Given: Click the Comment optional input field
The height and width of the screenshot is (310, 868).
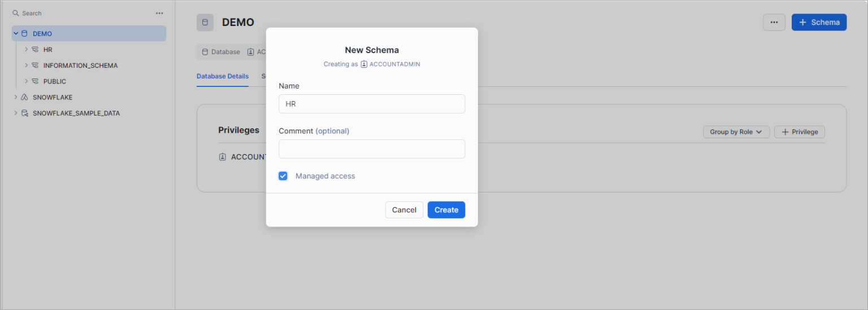Looking at the screenshot, I should click(x=372, y=149).
